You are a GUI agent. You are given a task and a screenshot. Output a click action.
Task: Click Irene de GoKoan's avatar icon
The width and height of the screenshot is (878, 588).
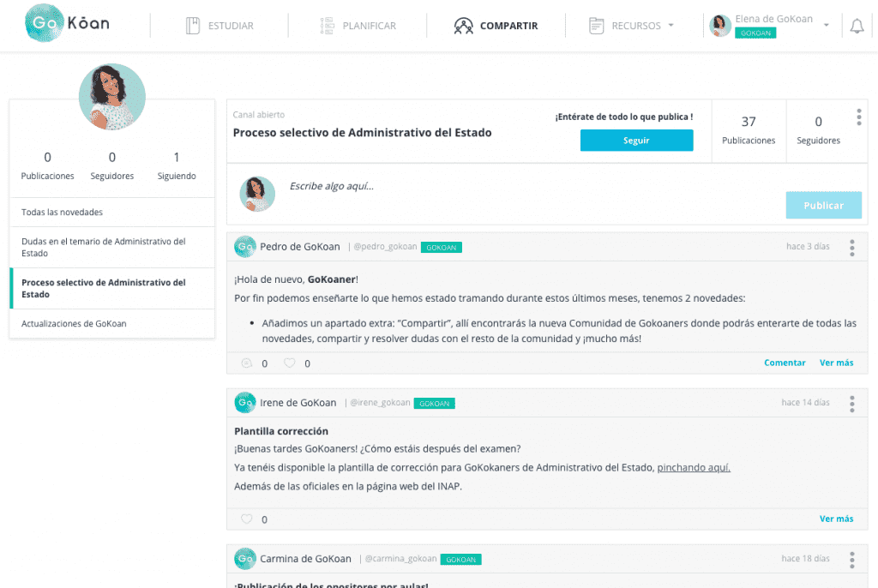(x=244, y=403)
